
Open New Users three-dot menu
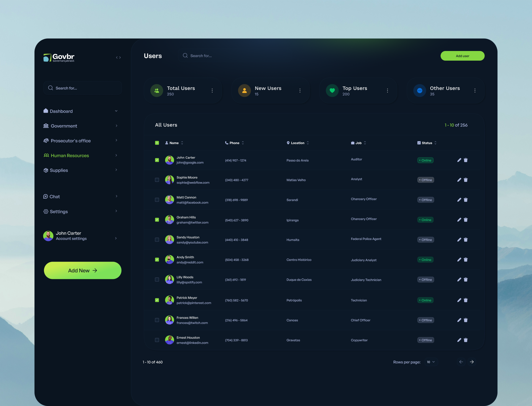[300, 91]
